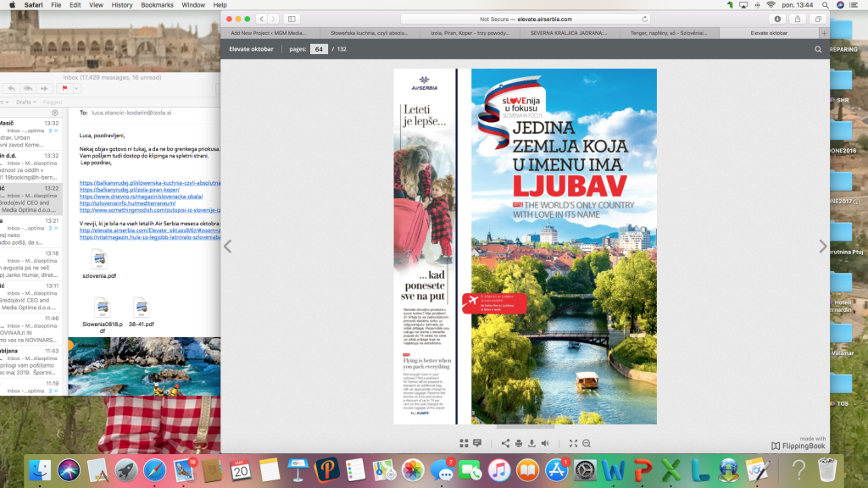Screen dimensions: 868x488
Task: Go back in Safari history
Action: pos(262,19)
